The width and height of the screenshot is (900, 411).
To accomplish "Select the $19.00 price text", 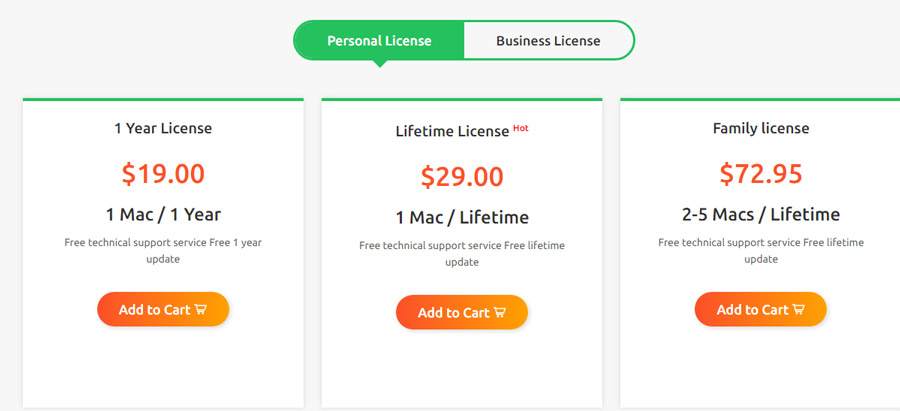I will 163,174.
